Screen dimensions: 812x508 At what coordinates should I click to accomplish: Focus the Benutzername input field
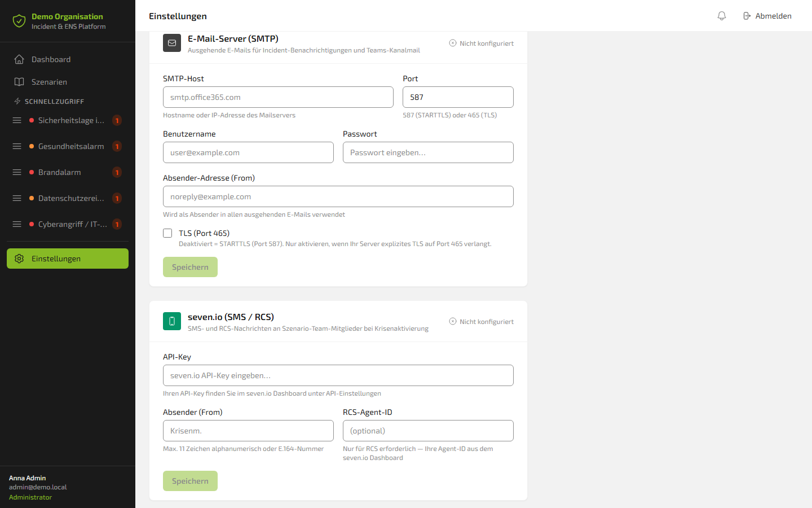pos(248,152)
